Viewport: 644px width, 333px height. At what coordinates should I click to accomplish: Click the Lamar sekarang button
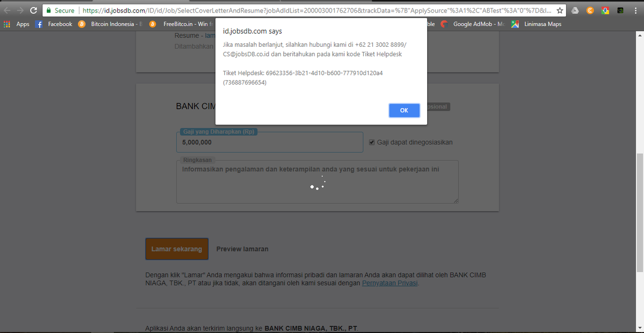point(177,249)
